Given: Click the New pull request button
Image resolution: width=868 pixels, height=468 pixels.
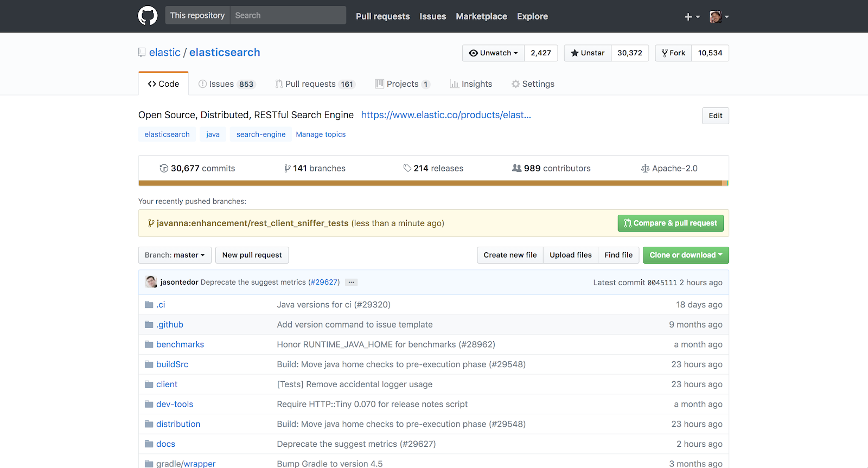Looking at the screenshot, I should pyautogui.click(x=252, y=255).
